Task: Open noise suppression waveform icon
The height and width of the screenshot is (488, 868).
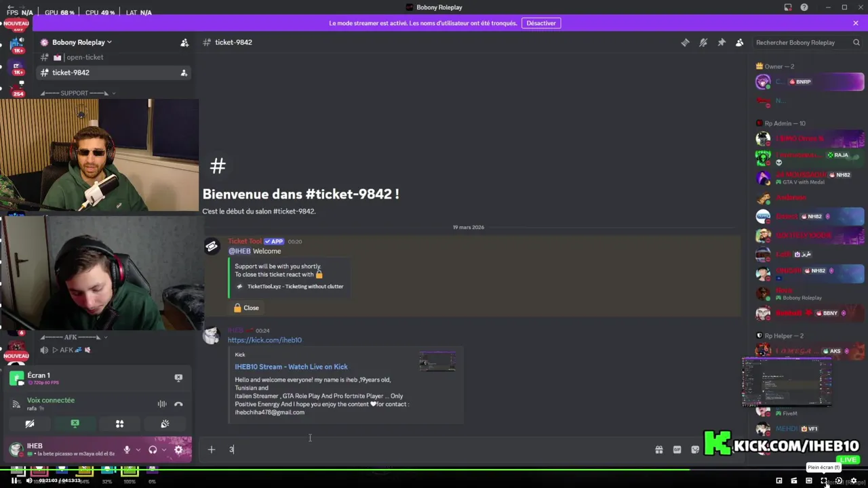Action: [x=162, y=404]
